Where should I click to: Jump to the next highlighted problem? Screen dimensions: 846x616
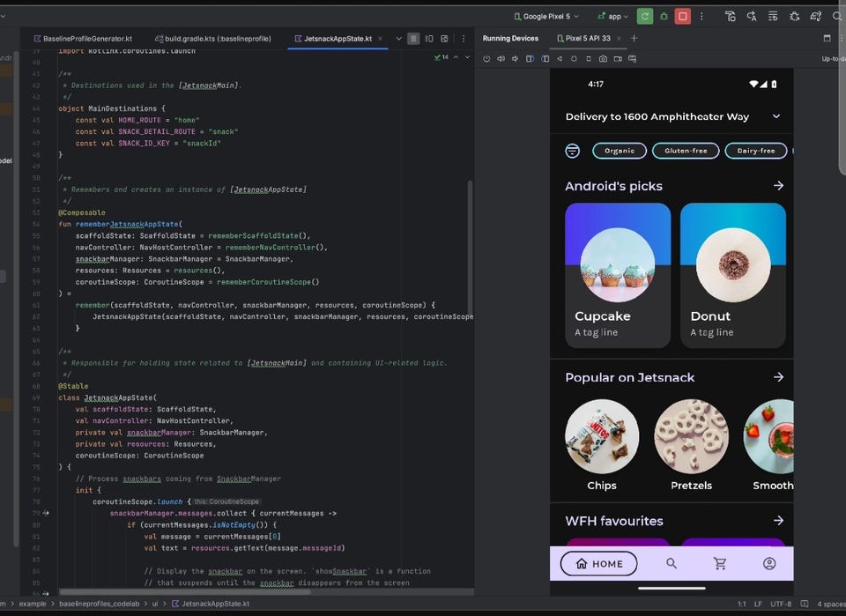point(467,57)
